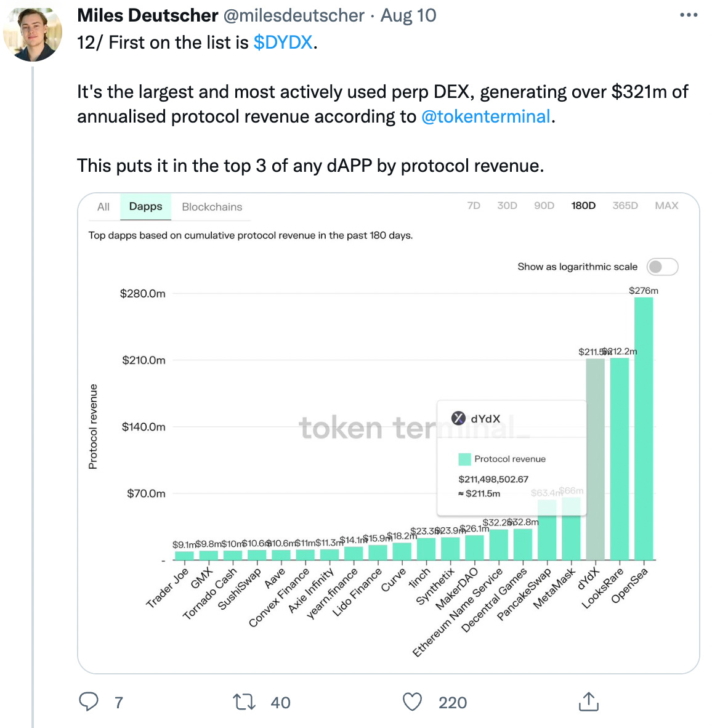The height and width of the screenshot is (728, 712).
Task: Open the @milesdeutscher handle link
Action: [294, 16]
